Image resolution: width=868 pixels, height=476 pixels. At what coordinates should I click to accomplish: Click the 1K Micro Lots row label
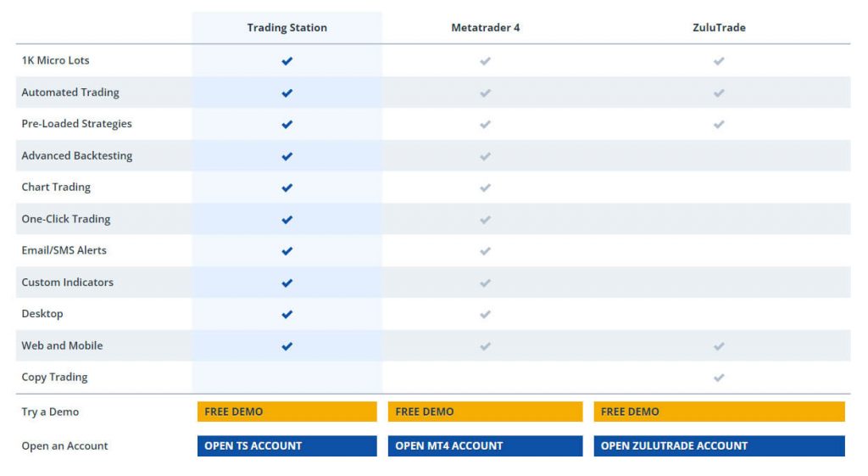click(x=55, y=60)
